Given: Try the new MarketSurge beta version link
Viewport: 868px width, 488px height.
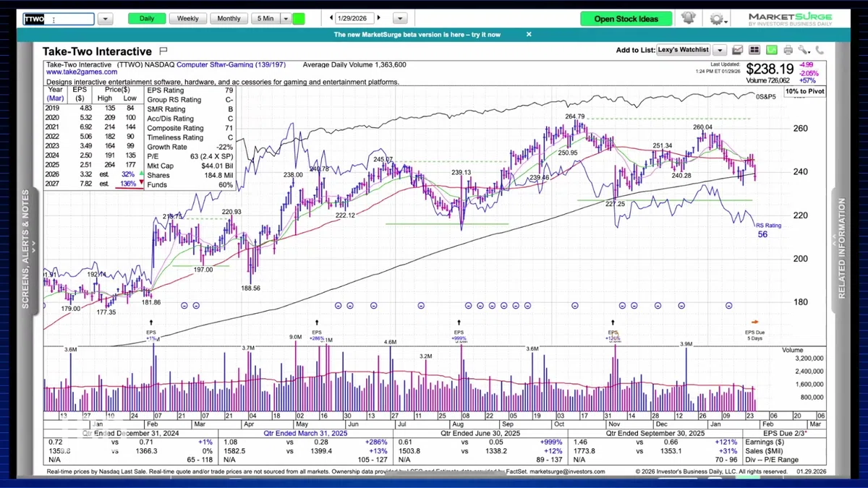Looking at the screenshot, I should click(x=417, y=34).
